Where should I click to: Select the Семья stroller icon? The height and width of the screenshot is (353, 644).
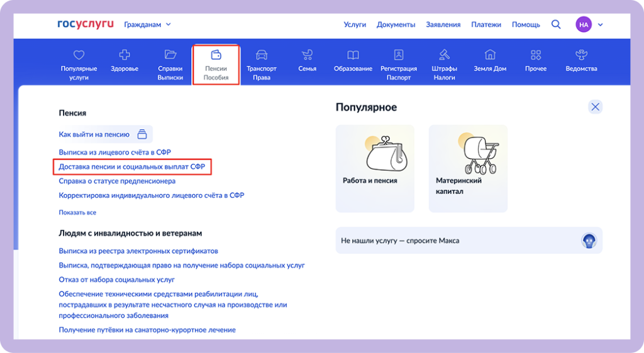click(x=307, y=55)
